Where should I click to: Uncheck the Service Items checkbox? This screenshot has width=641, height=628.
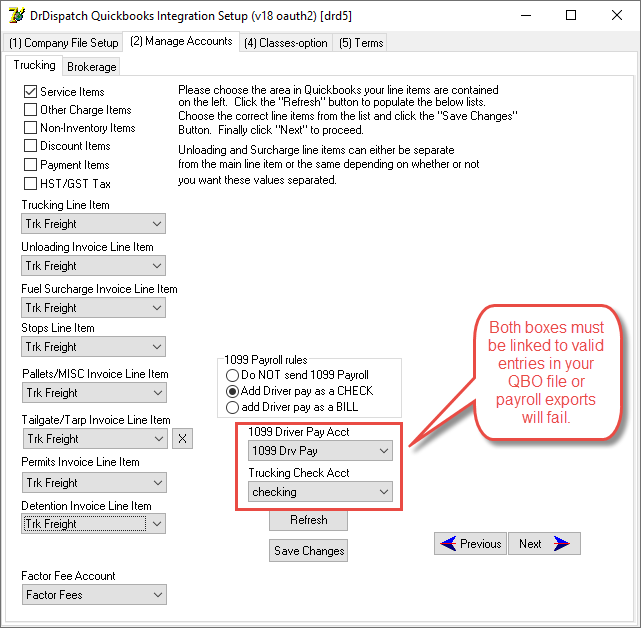tap(30, 92)
